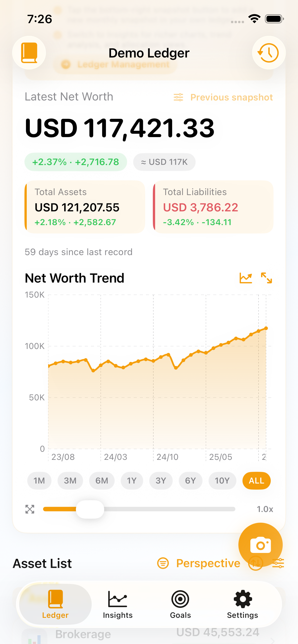298x644 pixels.
Task: Tap the Total Liabilities card
Action: coord(213,207)
